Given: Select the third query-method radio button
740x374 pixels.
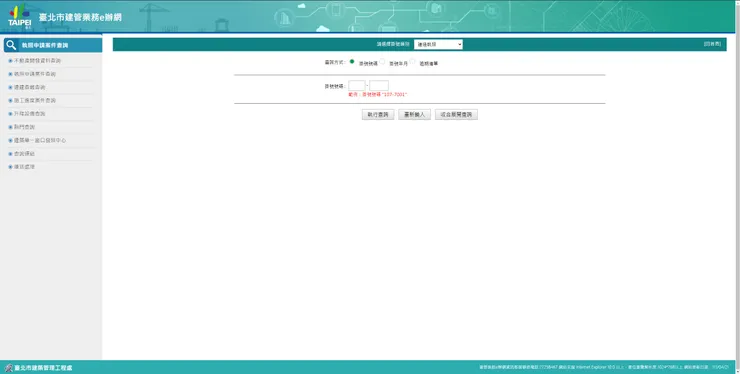Looking at the screenshot, I should 412,62.
